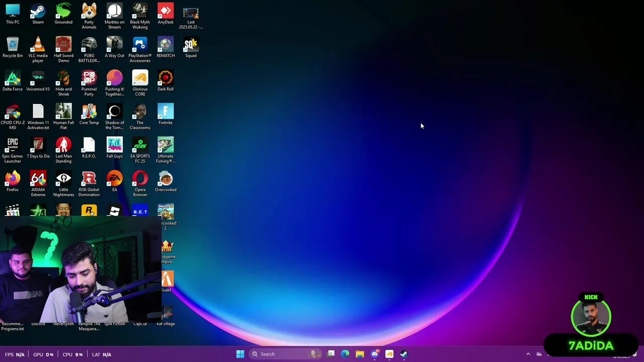Image resolution: width=644 pixels, height=362 pixels.
Task: Open This PC desktop icon
Action: click(x=13, y=14)
